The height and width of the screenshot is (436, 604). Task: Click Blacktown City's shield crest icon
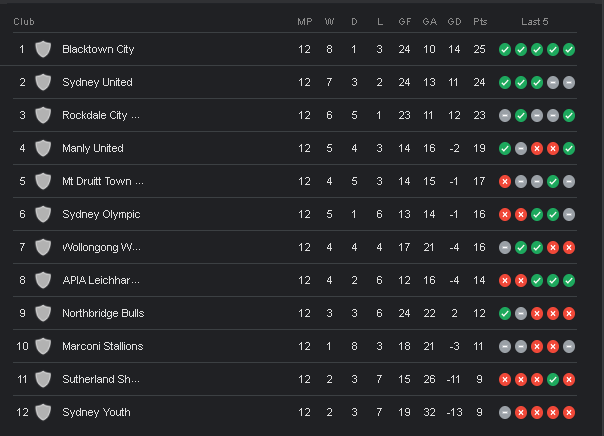tap(43, 49)
